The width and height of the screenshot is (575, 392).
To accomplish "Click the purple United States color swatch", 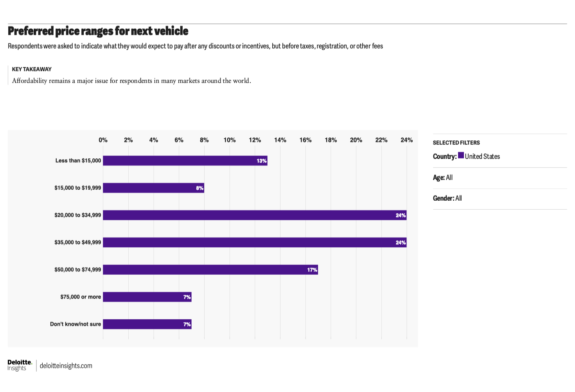I will (x=461, y=155).
